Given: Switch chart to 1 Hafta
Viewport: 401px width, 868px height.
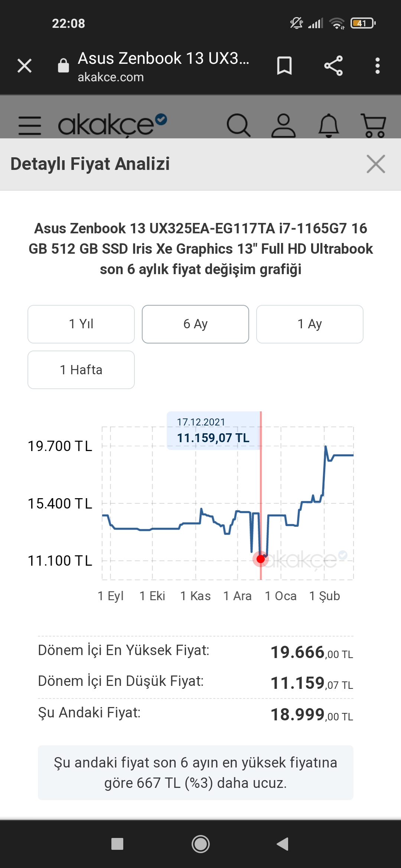Looking at the screenshot, I should (81, 370).
